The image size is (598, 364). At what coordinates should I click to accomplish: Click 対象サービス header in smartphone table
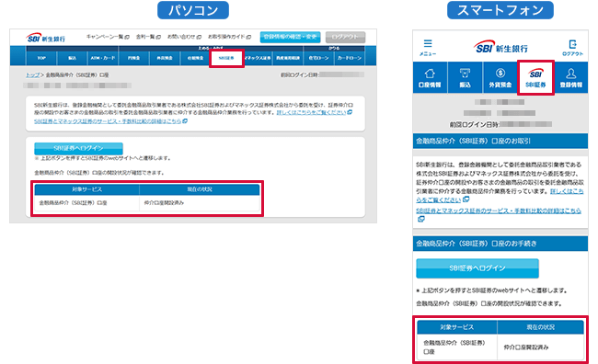[x=457, y=327]
